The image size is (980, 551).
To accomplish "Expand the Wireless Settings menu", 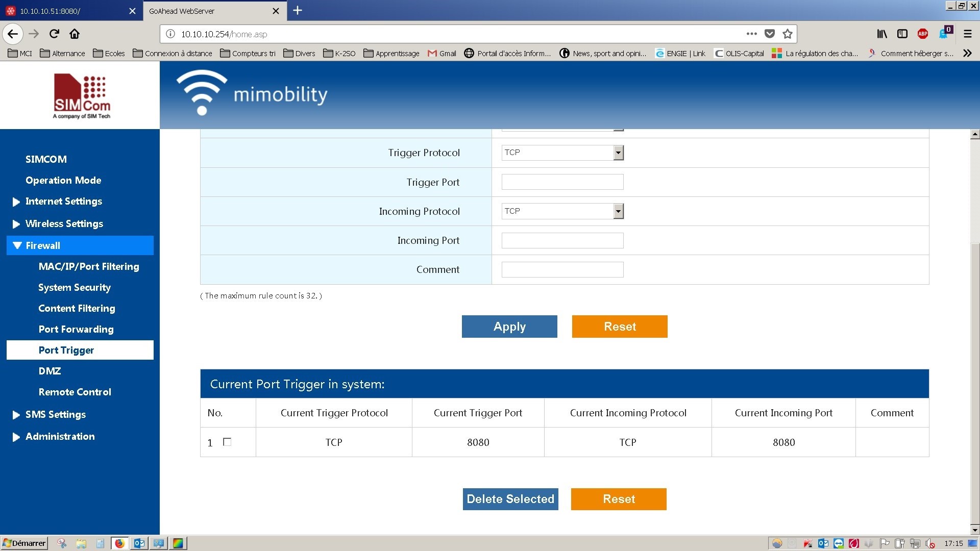I will 64,224.
